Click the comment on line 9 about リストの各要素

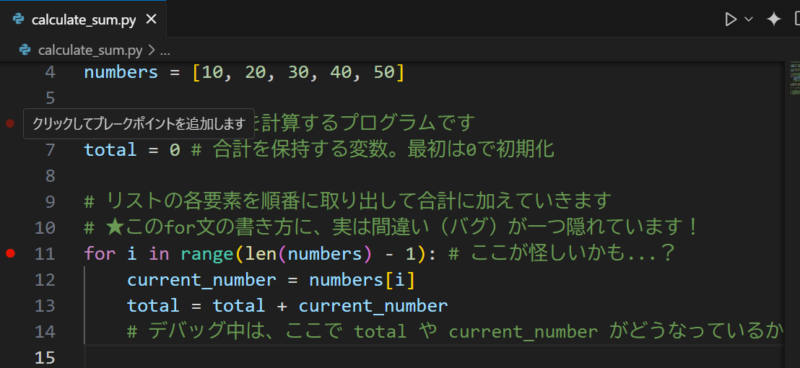pyautogui.click(x=347, y=201)
